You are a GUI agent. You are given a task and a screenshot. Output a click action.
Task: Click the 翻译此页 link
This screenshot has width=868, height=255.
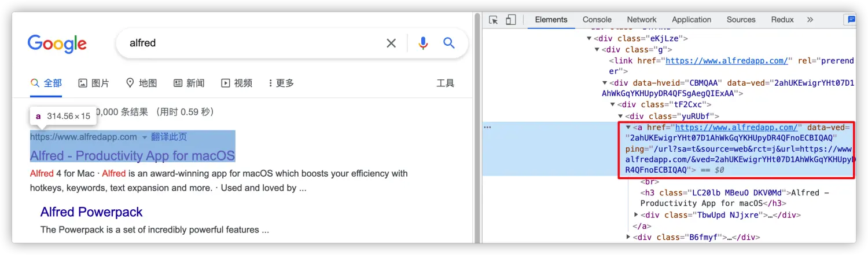pos(169,137)
